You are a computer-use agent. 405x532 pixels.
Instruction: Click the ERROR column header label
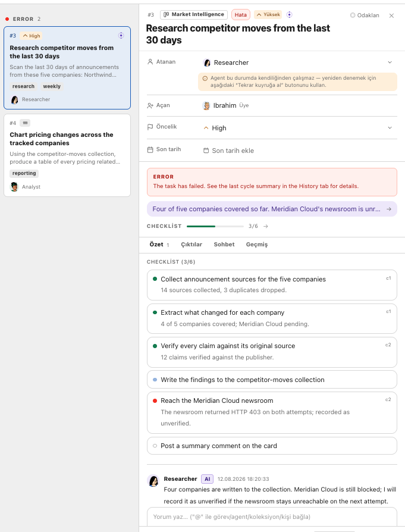23,19
